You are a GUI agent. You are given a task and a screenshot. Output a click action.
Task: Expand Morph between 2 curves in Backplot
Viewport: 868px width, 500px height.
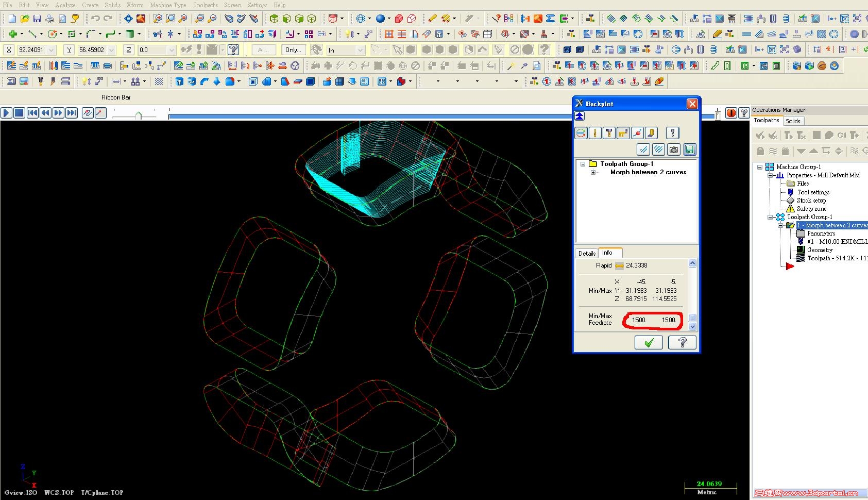pyautogui.click(x=593, y=172)
